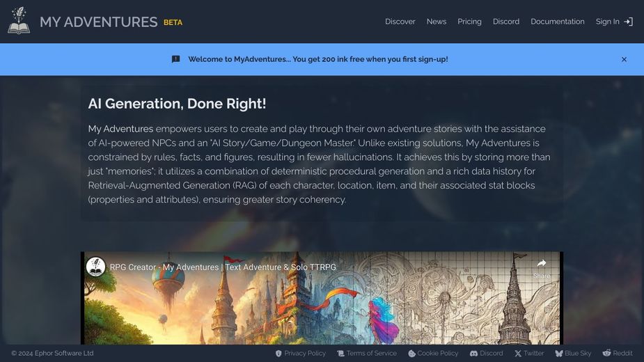This screenshot has width=644, height=362.
Task: Click the YouTube share arrow icon
Action: pyautogui.click(x=541, y=264)
